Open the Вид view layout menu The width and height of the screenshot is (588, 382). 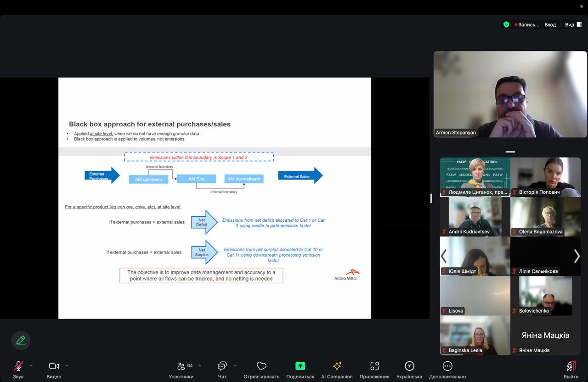(x=573, y=25)
